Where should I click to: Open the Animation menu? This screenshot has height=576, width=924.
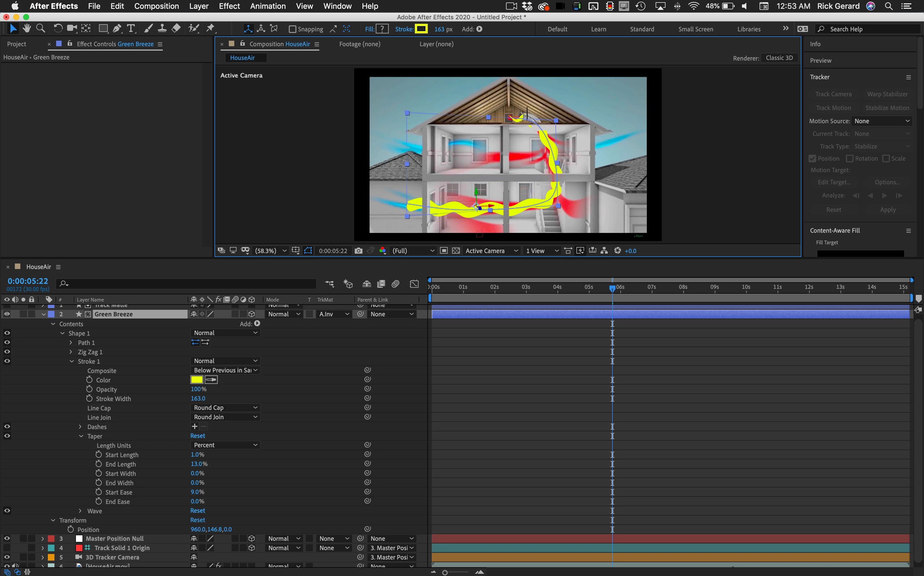point(268,6)
